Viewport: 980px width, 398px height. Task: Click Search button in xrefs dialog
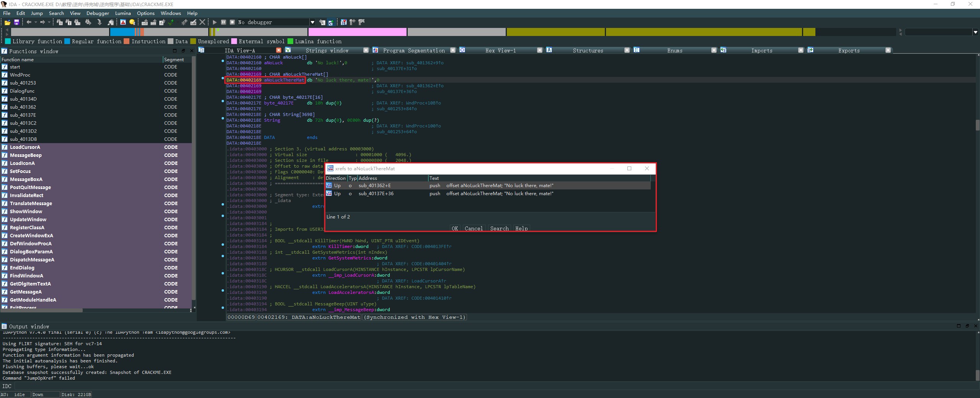(499, 228)
